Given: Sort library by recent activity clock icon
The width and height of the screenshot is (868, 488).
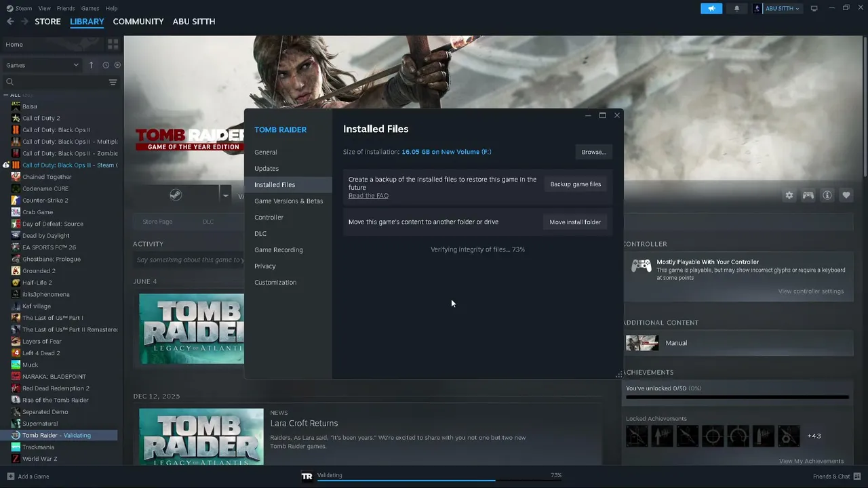Looking at the screenshot, I should point(106,65).
